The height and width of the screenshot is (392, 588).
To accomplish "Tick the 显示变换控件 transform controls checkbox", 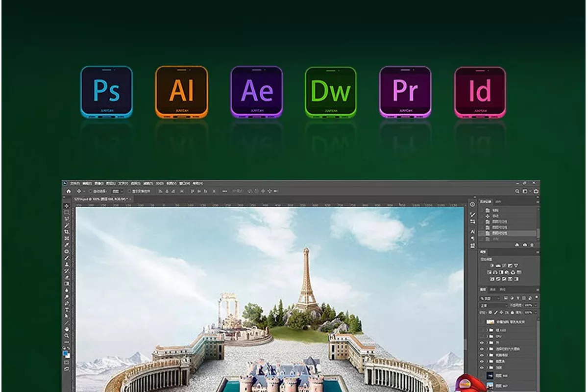I will (x=129, y=191).
